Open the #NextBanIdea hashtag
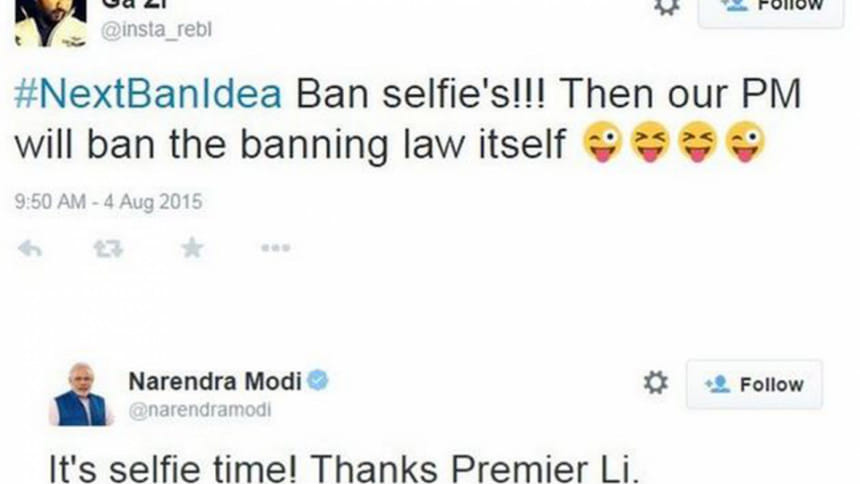Image resolution: width=860 pixels, height=484 pixels. coord(148,94)
